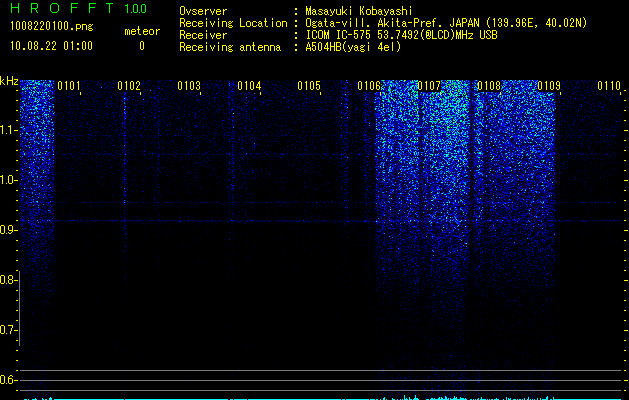Click the 1.1 kHz axis label
The height and width of the screenshot is (400, 629).
[8, 130]
